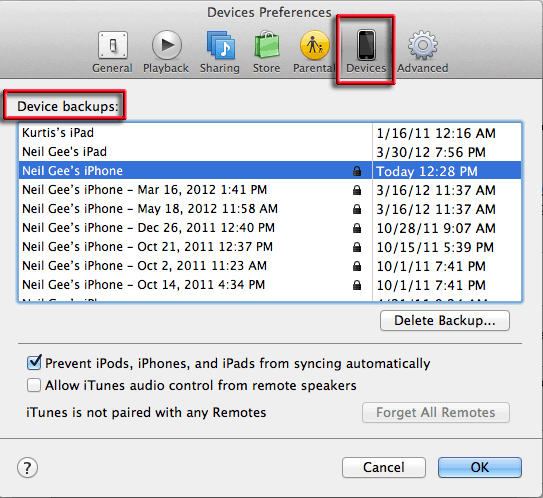Select Neil Gee's iPad backup
The width and height of the screenshot is (543, 498).
point(270,152)
